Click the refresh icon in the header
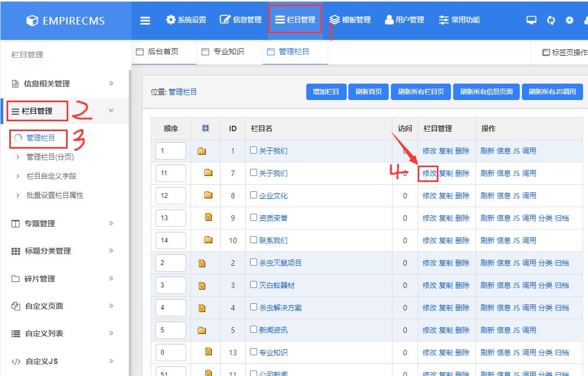 point(551,19)
